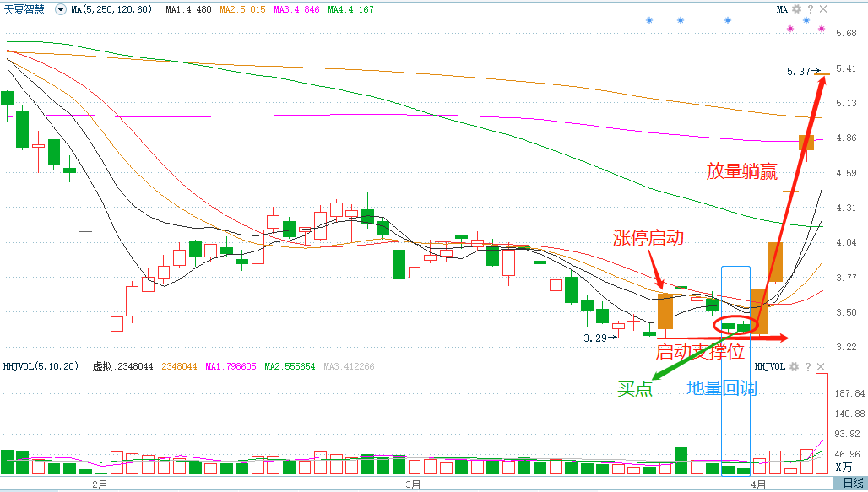The height and width of the screenshot is (492, 868).
Task: Click the 3月 month label on timeline
Action: click(413, 484)
